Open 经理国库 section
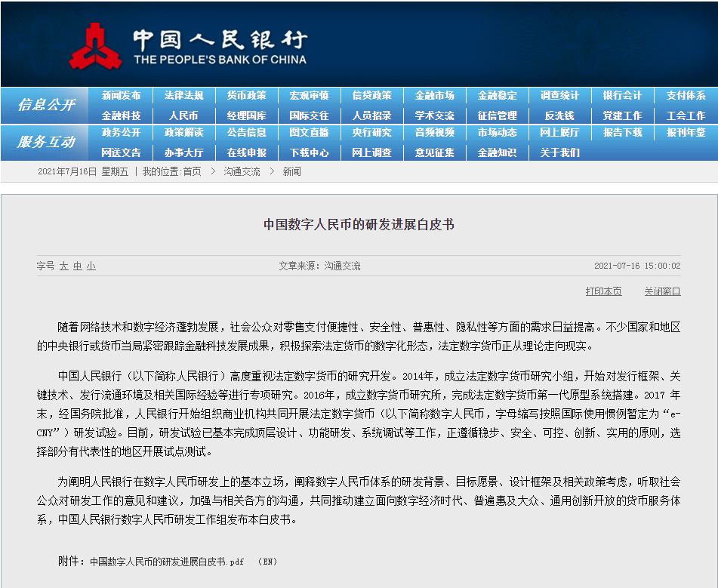718x588 pixels. click(246, 115)
